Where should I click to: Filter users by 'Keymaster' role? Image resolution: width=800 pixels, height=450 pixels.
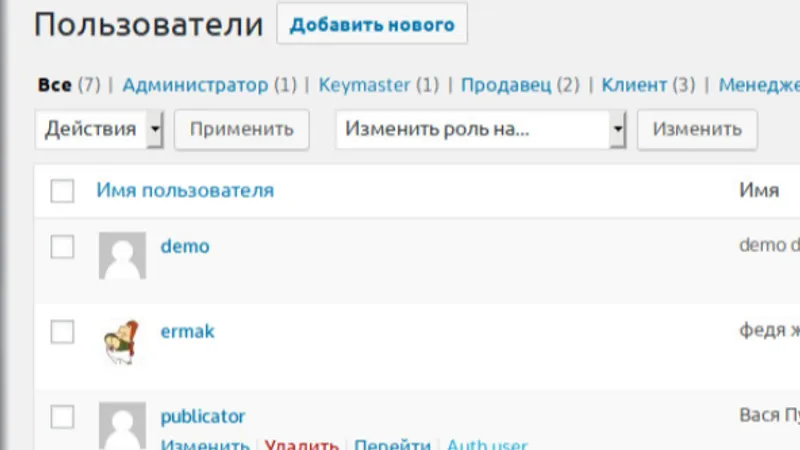tap(364, 85)
